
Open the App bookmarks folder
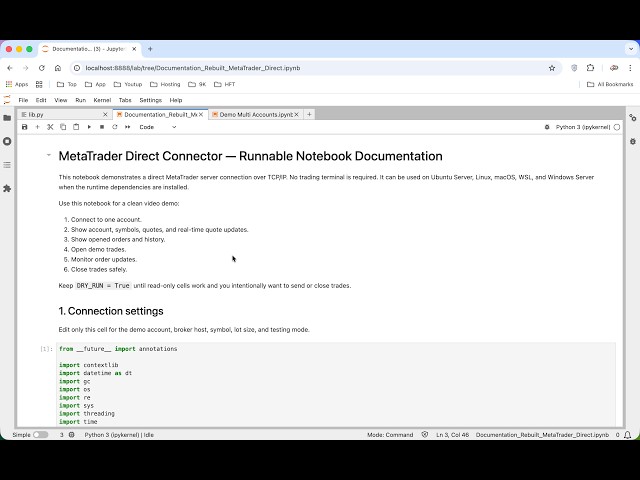click(x=95, y=84)
